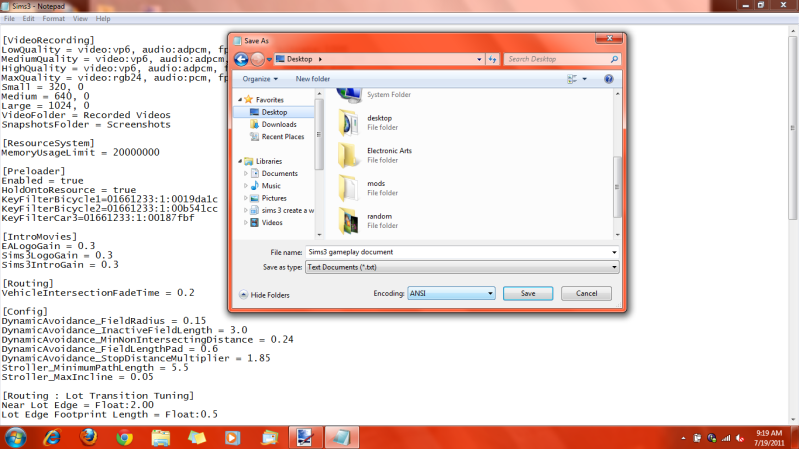Open Notepad View menu

click(80, 19)
